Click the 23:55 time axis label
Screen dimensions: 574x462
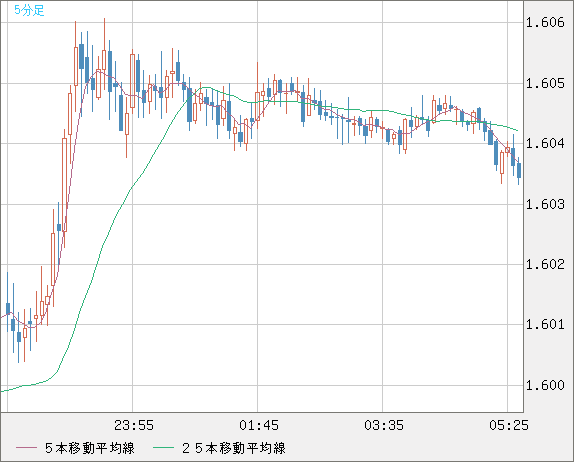pos(134,425)
